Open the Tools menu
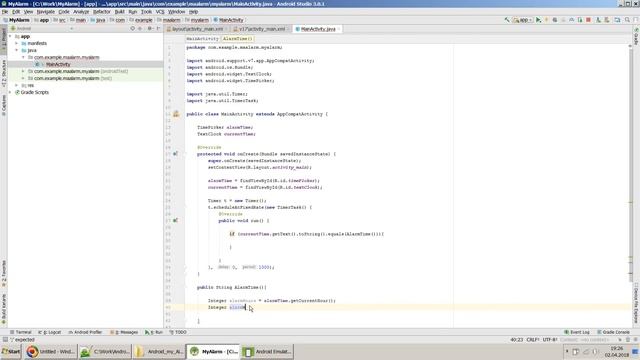This screenshot has height=360, width=640. pos(146,12)
